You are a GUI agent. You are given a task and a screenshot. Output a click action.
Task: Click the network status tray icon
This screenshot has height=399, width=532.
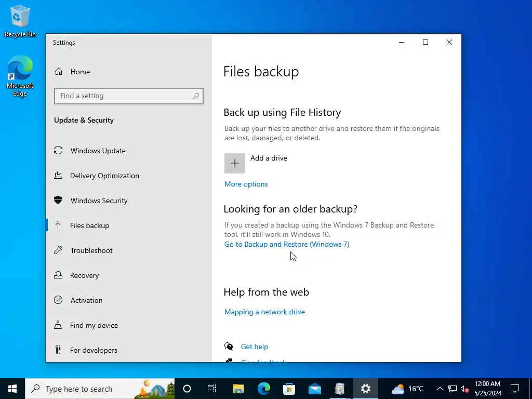tap(453, 389)
